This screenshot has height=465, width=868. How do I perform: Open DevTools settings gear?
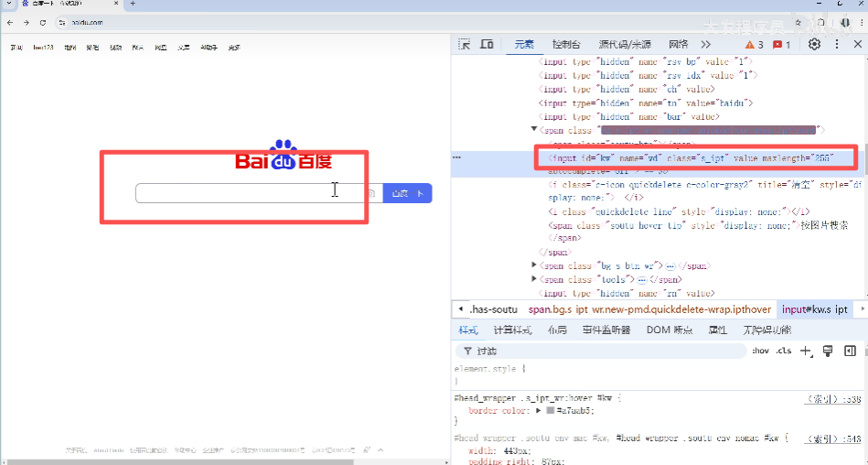coord(814,44)
